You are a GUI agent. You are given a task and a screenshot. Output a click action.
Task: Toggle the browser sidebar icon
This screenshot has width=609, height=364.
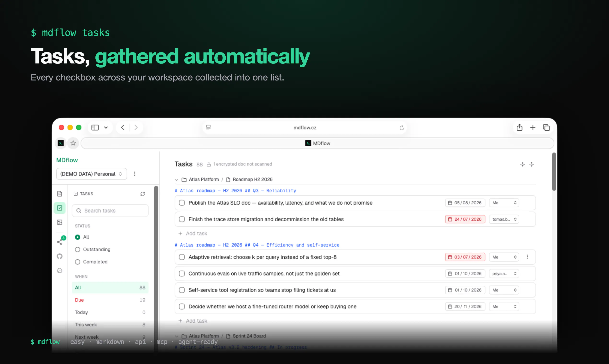tap(95, 128)
